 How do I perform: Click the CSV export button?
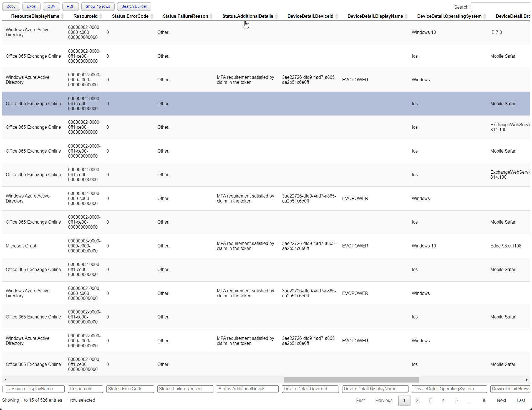pos(51,6)
